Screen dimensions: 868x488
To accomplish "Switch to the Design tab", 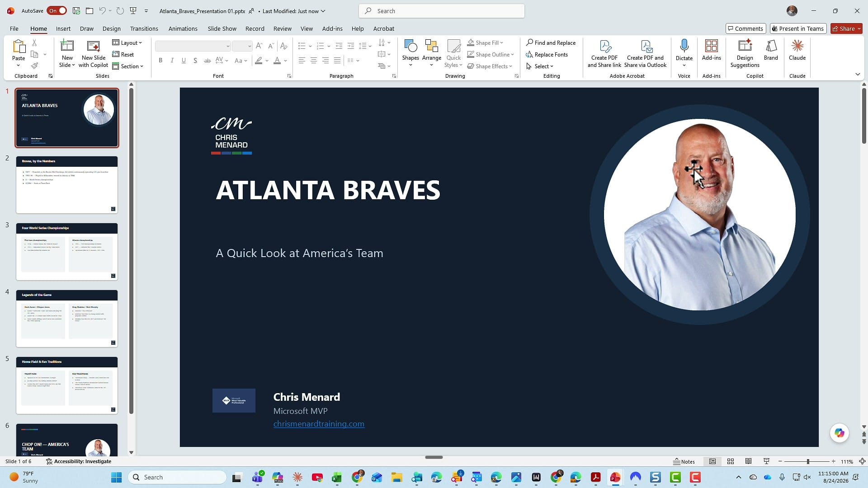I will pyautogui.click(x=111, y=28).
